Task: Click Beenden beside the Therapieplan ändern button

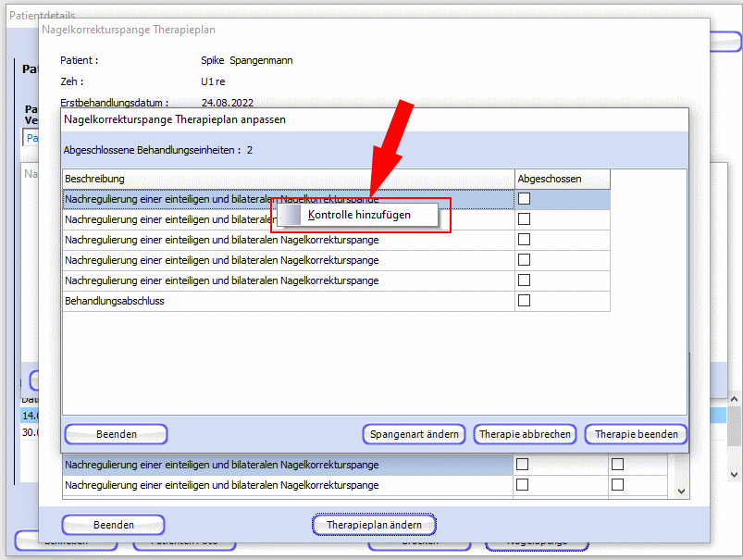Action: click(x=113, y=525)
